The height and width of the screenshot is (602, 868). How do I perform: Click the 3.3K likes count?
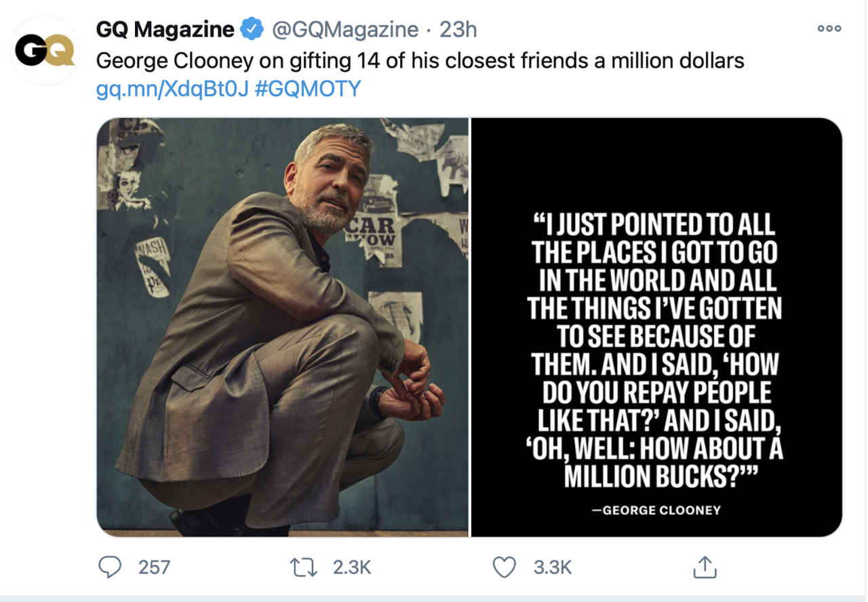[x=553, y=567]
